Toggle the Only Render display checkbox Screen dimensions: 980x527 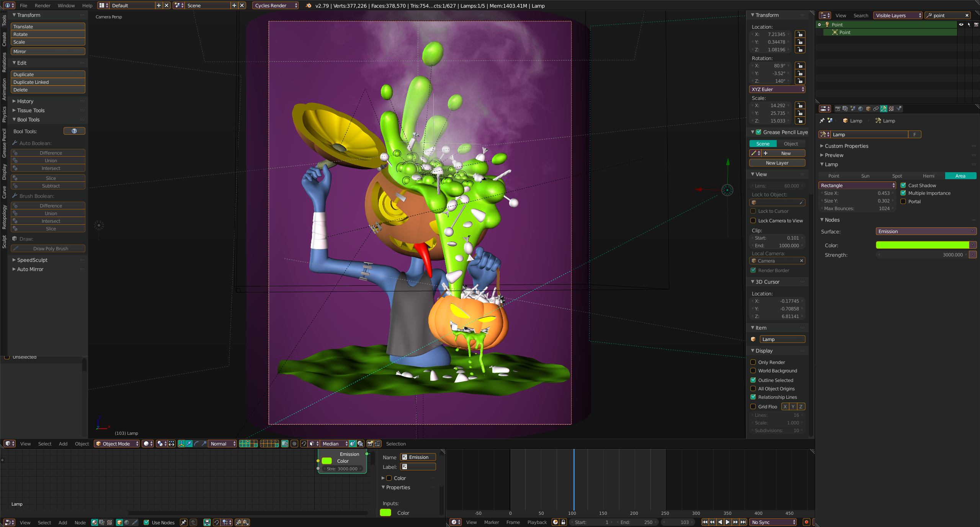753,362
